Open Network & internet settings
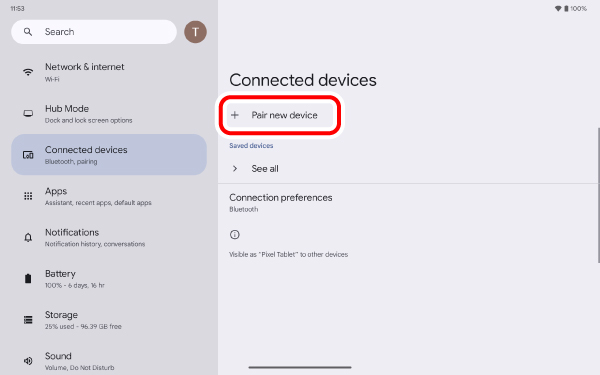 (x=109, y=72)
